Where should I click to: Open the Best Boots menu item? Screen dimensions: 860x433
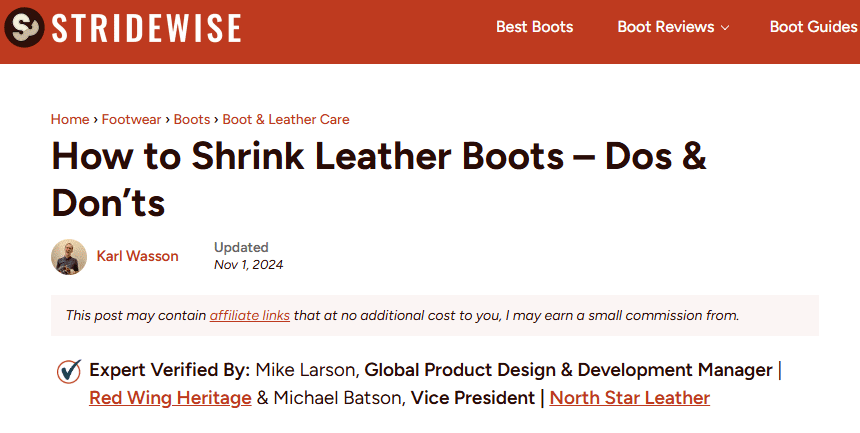tap(534, 27)
